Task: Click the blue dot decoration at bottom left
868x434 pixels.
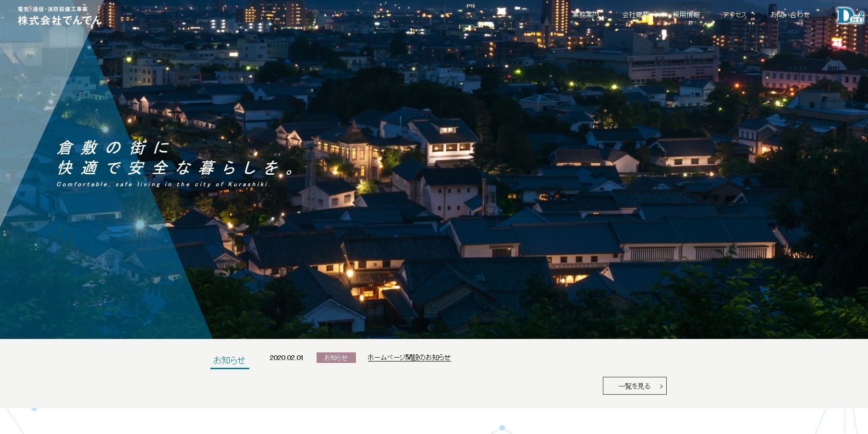Action: click(x=34, y=409)
